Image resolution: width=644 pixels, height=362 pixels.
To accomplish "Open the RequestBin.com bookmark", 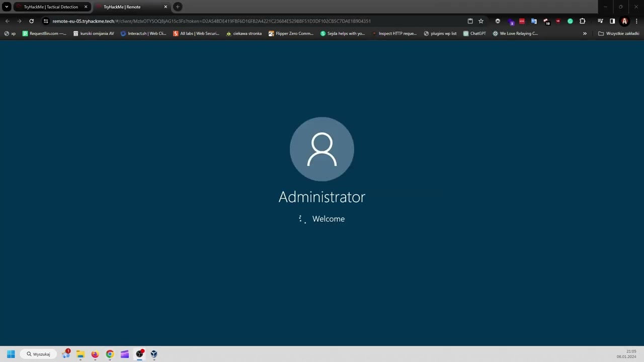I will [44, 34].
